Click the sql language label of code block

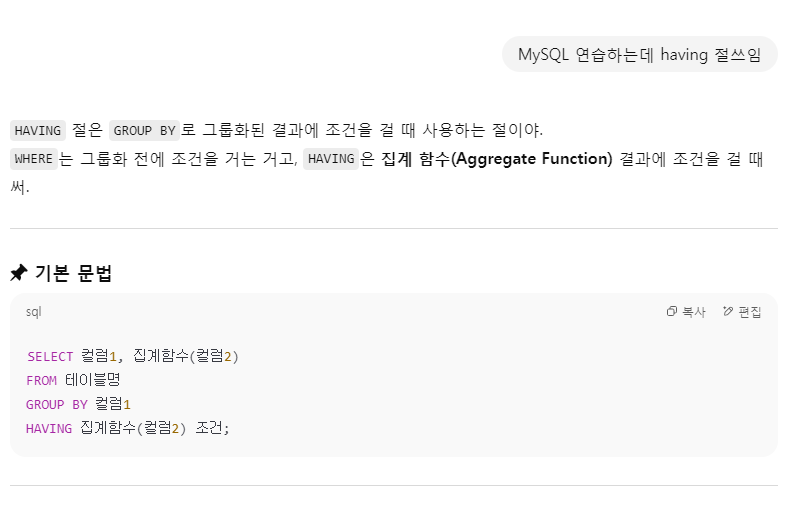click(x=34, y=312)
